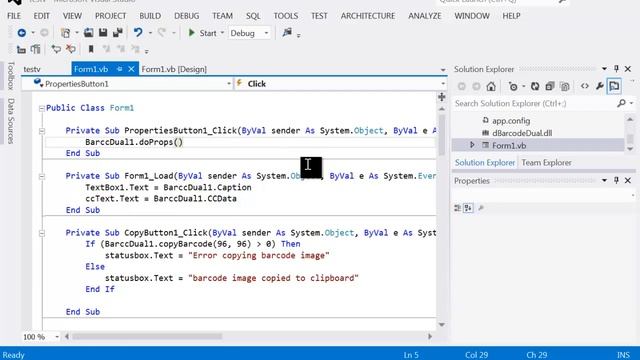Click the View Code icon in Solution Explorer
The height and width of the screenshot is (360, 640).
tap(585, 86)
